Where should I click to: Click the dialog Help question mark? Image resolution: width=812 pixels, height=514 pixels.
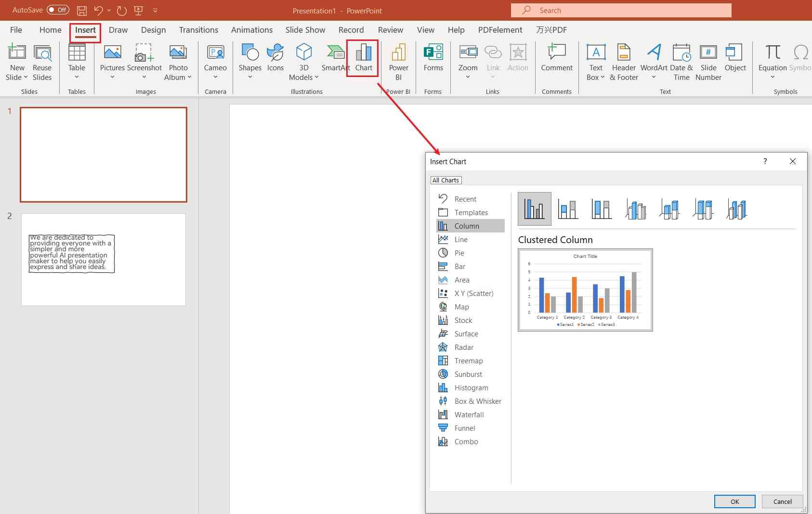pyautogui.click(x=765, y=161)
